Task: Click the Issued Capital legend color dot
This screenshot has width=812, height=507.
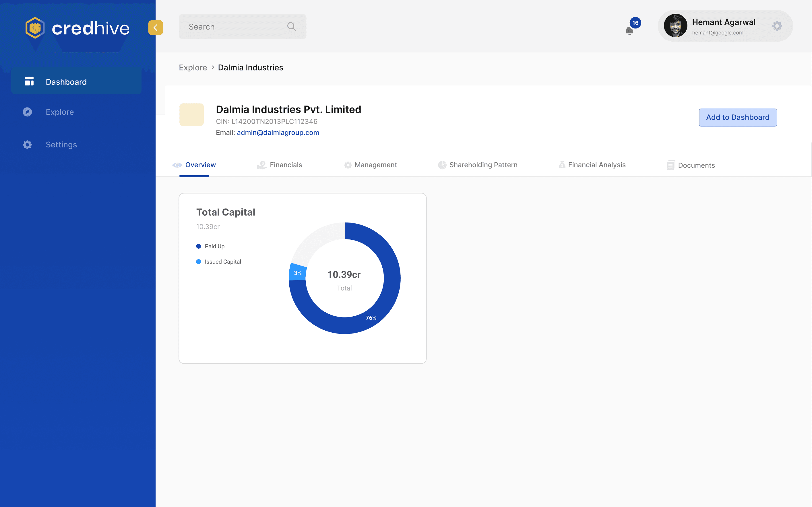Action: click(x=199, y=262)
